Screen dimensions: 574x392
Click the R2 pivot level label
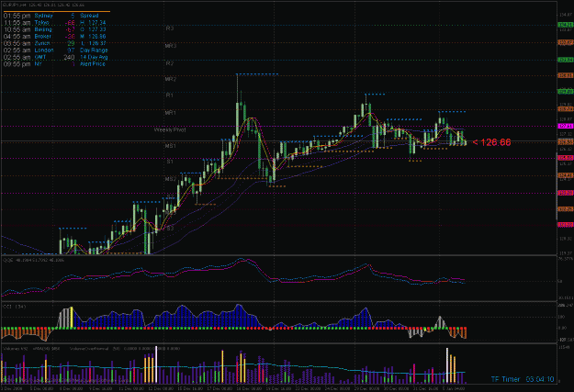[170, 63]
